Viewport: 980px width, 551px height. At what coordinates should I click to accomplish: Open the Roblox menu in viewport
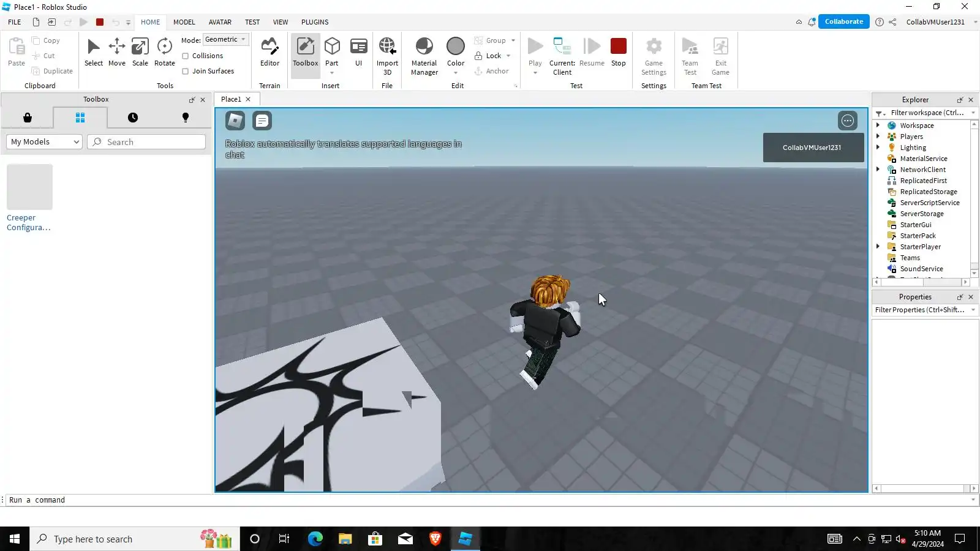[x=235, y=121]
